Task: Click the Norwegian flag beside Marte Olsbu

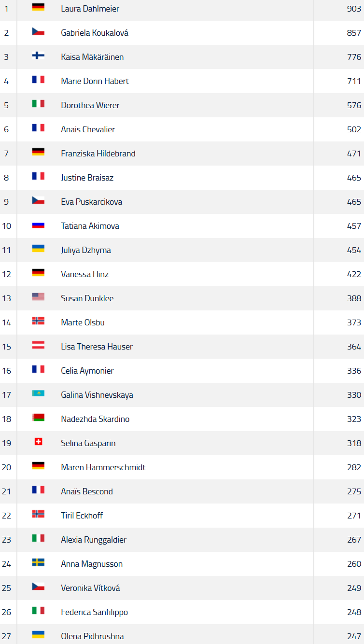Action: click(x=38, y=321)
